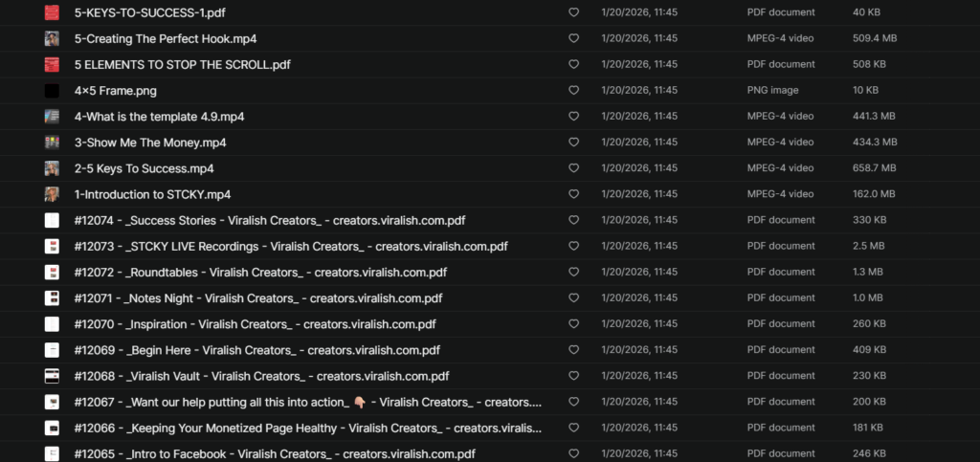The image size is (980, 462).
Task: Favorite 1-Introduction to STCKY.mp4 via heart
Action: click(x=573, y=194)
